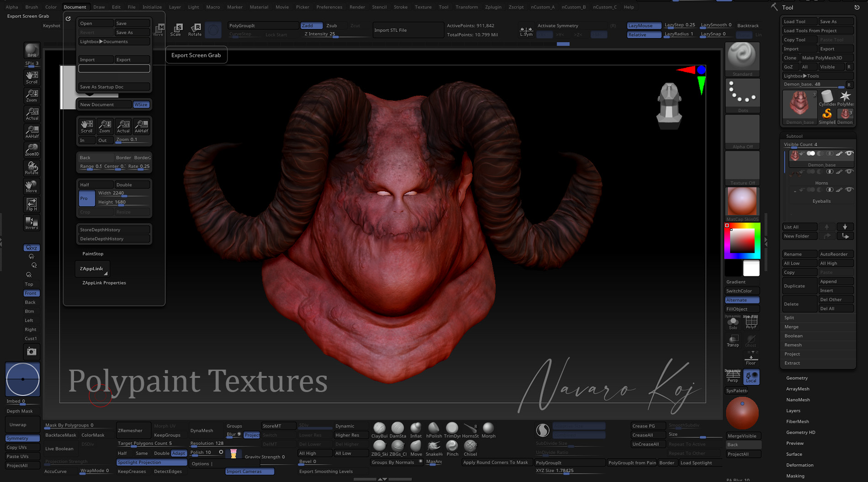Click the Scale gizmo icon in top shelf
The height and width of the screenshot is (482, 868).
(x=176, y=30)
